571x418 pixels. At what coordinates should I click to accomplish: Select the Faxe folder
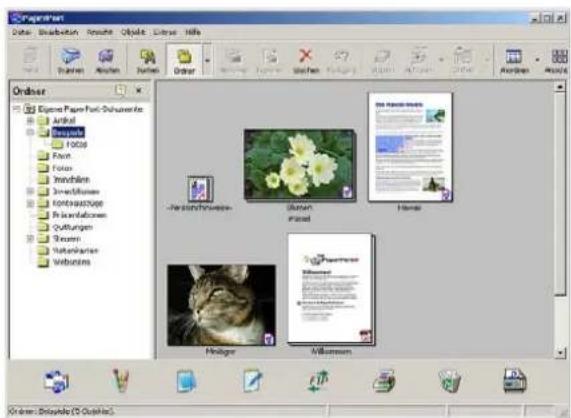(62, 156)
